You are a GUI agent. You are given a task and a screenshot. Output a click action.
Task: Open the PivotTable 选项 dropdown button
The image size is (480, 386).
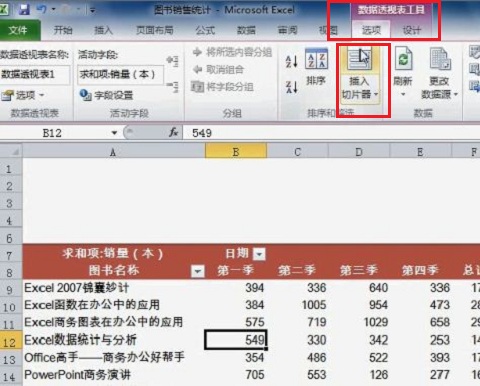[x=23, y=95]
